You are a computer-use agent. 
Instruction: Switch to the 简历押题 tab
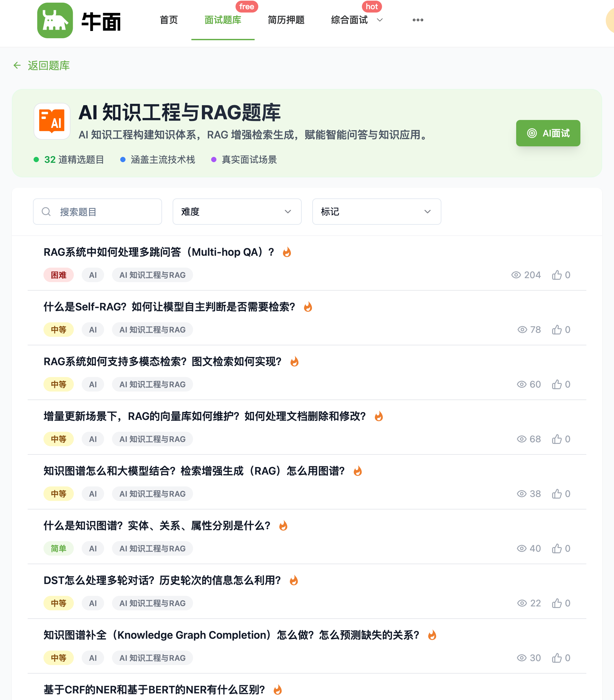pyautogui.click(x=286, y=20)
